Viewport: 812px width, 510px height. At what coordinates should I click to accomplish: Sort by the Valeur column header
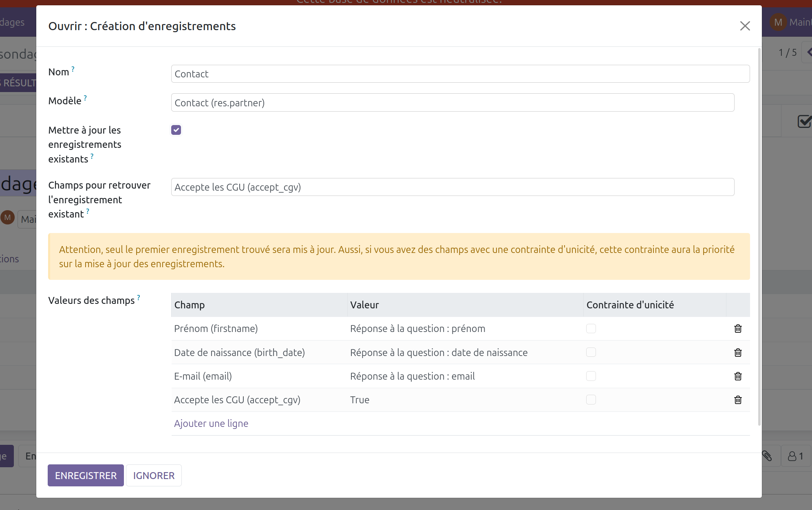pyautogui.click(x=364, y=305)
